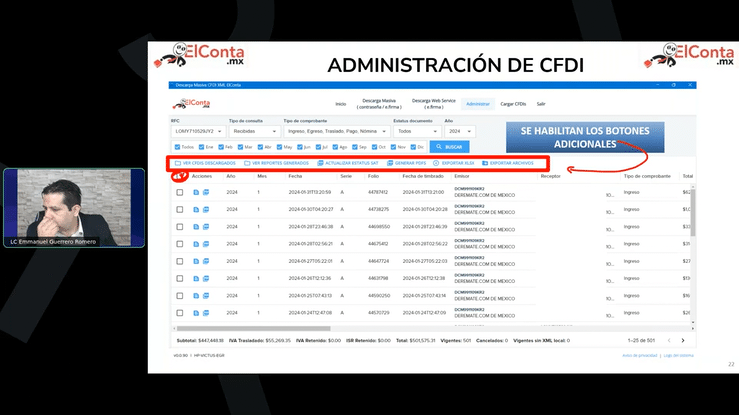Go to the Inicio menu item
Screen dimensions: 739x415
pyautogui.click(x=340, y=104)
